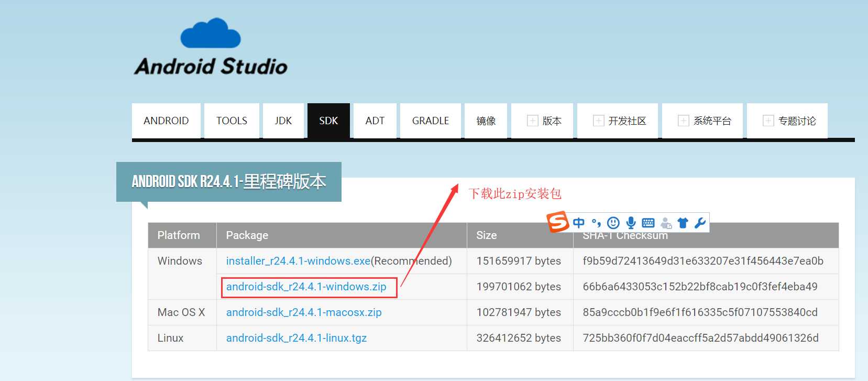Open the ADT tab

[x=375, y=121]
